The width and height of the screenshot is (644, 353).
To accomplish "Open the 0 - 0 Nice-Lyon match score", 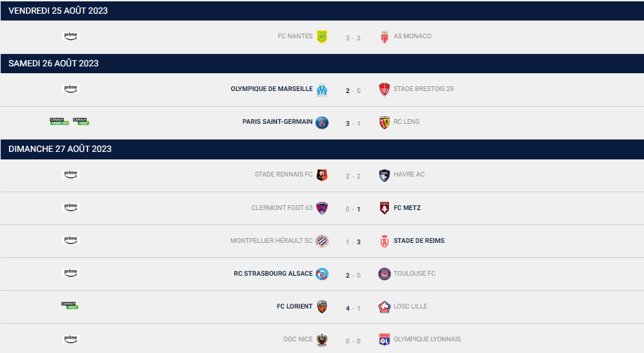I will 353,340.
